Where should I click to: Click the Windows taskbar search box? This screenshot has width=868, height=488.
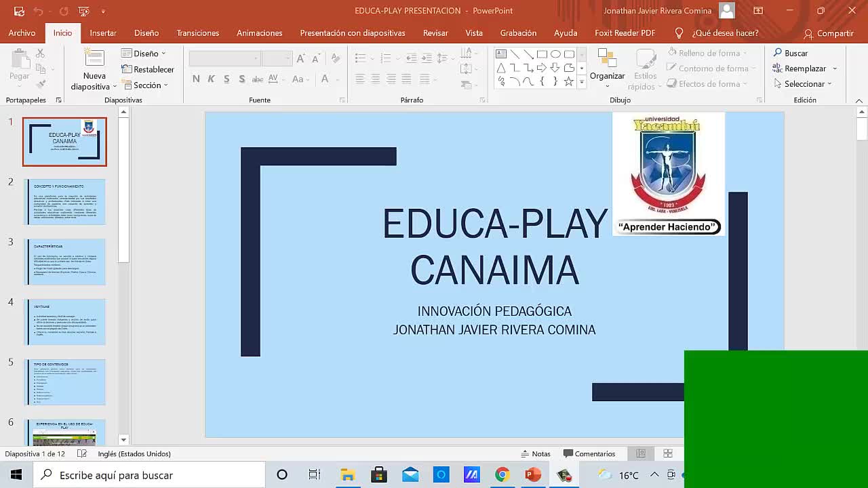149,475
